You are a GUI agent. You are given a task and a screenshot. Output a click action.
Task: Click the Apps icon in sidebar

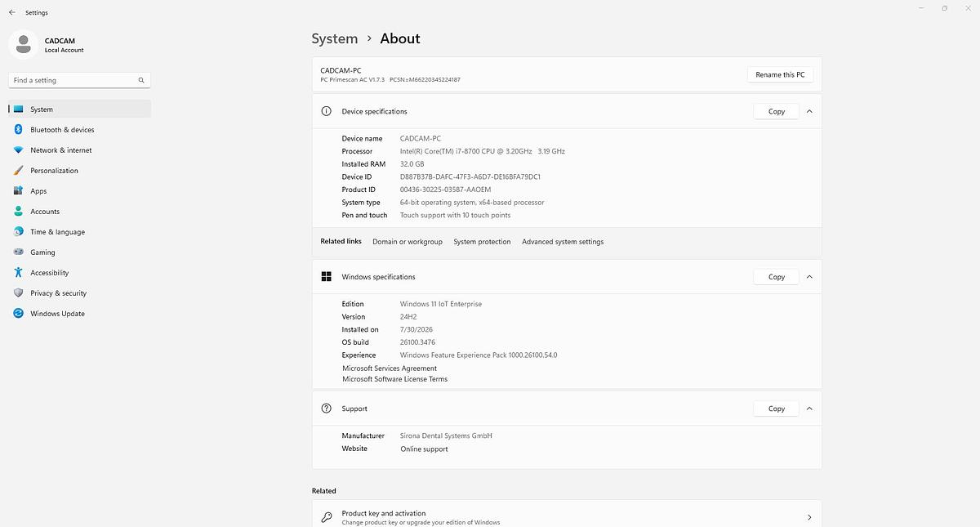pyautogui.click(x=18, y=191)
